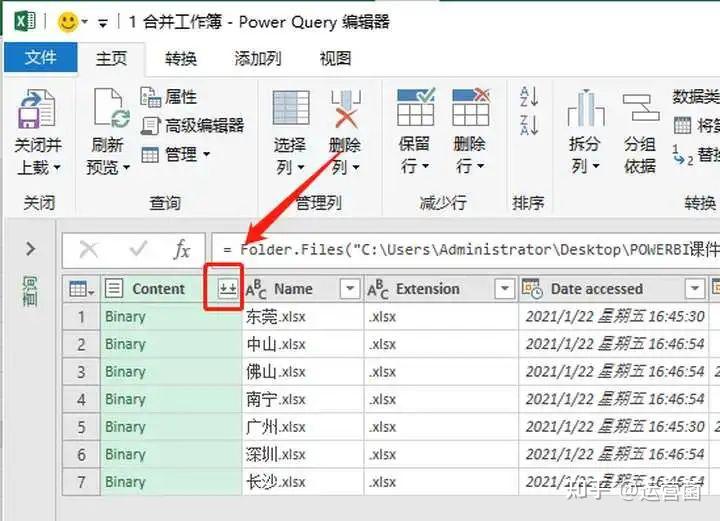Viewport: 720px width, 521px height.
Task: Switch to the 视图 tab
Action: pos(335,59)
